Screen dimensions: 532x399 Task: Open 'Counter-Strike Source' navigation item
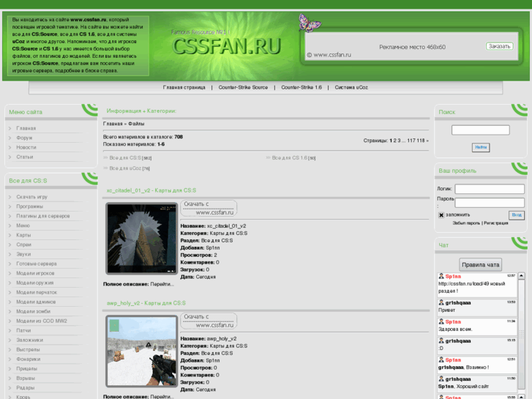[x=243, y=87]
